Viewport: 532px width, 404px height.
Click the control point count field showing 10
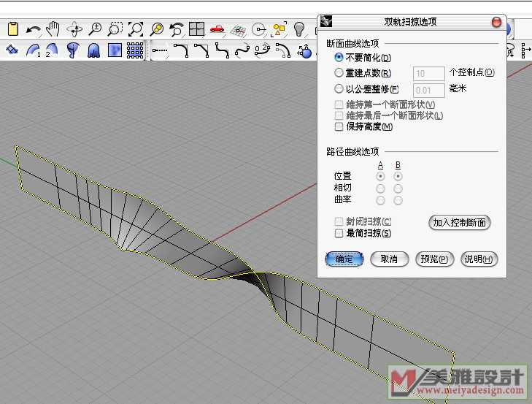(x=429, y=73)
